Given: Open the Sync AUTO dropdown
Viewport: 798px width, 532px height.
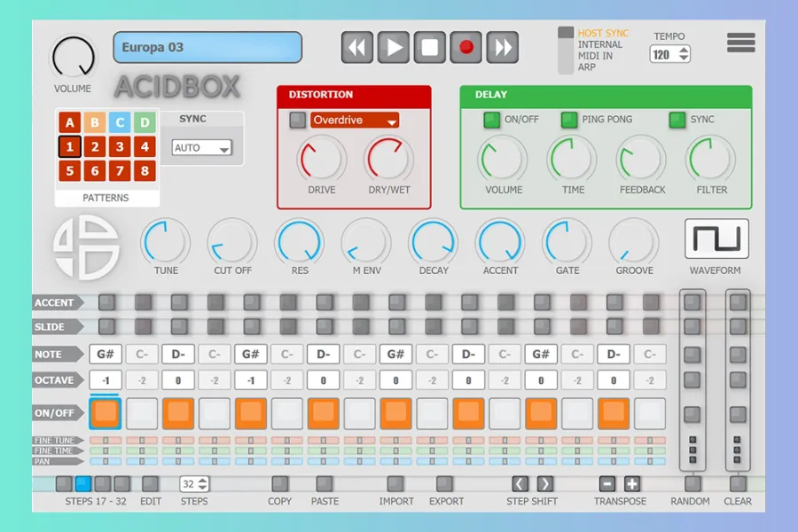Looking at the screenshot, I should pyautogui.click(x=202, y=148).
